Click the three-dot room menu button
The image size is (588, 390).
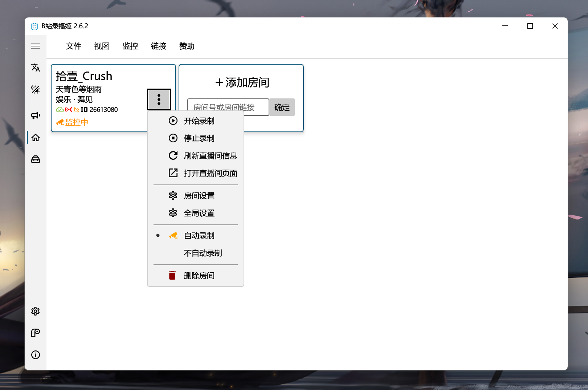[159, 99]
